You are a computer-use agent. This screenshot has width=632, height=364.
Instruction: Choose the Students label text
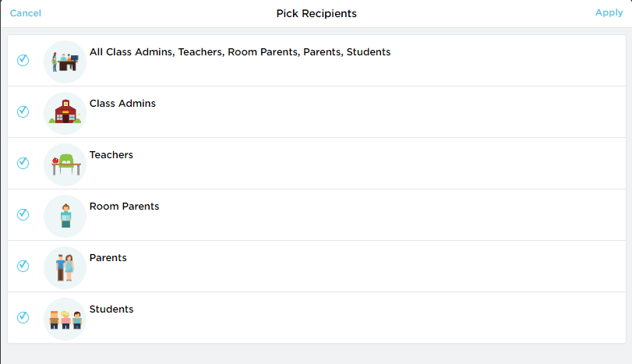pyautogui.click(x=111, y=309)
